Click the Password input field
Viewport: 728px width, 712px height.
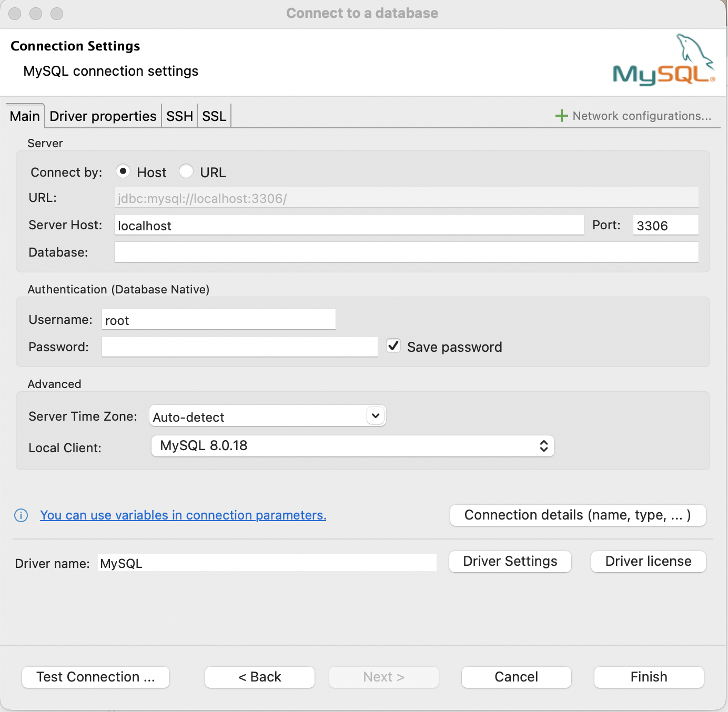coord(240,347)
